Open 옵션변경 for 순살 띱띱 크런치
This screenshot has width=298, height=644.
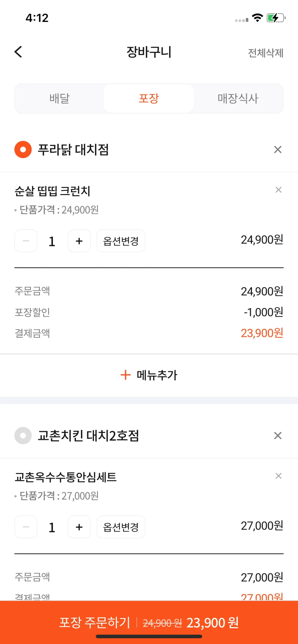[x=121, y=241]
